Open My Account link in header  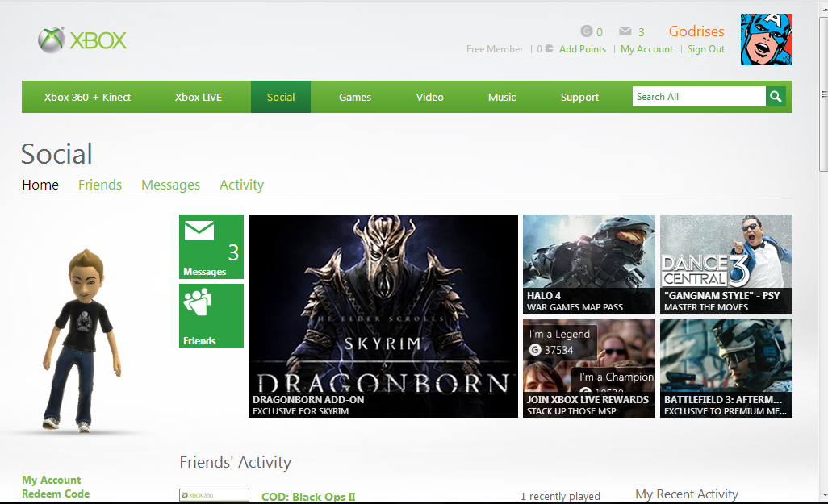pos(647,49)
